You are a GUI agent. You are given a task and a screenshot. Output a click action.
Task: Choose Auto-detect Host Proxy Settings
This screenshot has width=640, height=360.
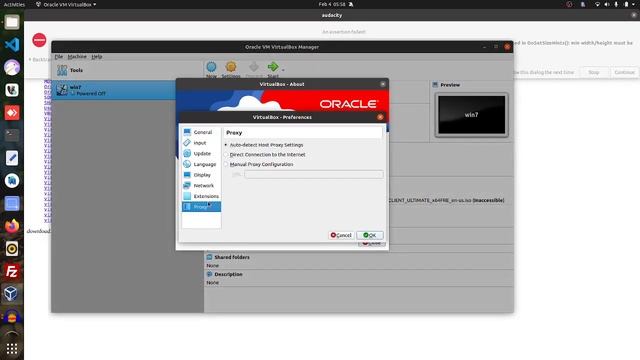[x=264, y=145]
